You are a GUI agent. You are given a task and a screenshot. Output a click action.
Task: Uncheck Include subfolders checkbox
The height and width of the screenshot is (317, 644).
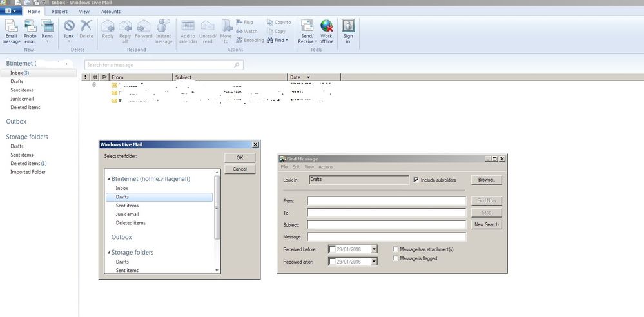[x=416, y=180]
